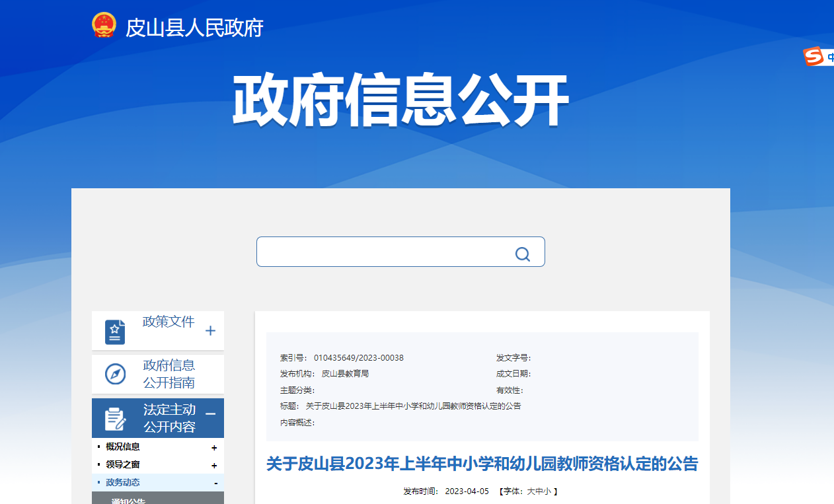
Task: Click the search magnifier icon
Action: click(522, 254)
